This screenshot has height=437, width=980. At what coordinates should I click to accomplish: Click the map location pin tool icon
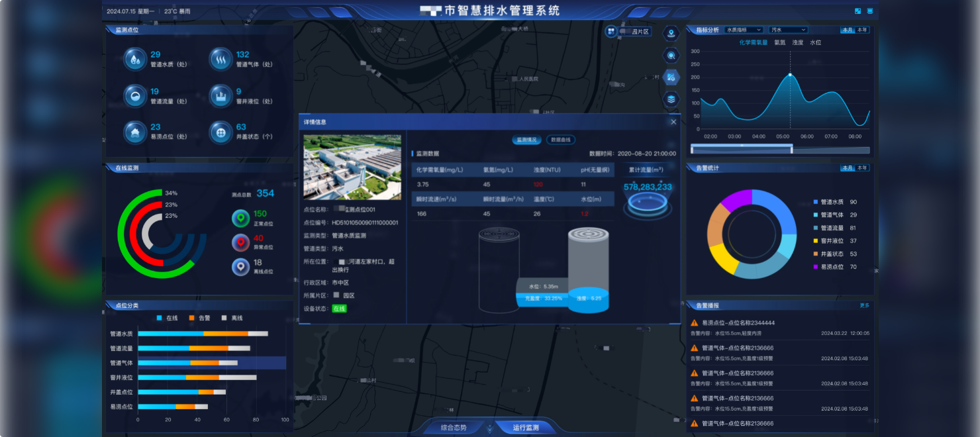tap(671, 33)
